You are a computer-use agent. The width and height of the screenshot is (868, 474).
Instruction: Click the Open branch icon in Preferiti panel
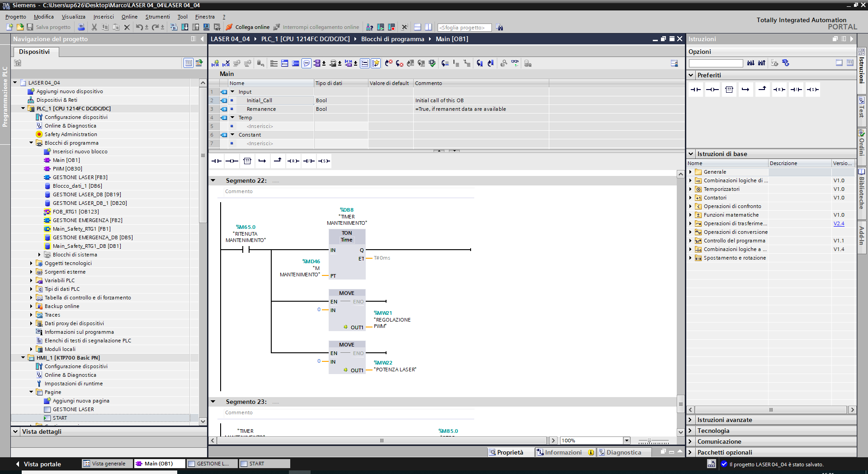coord(746,90)
